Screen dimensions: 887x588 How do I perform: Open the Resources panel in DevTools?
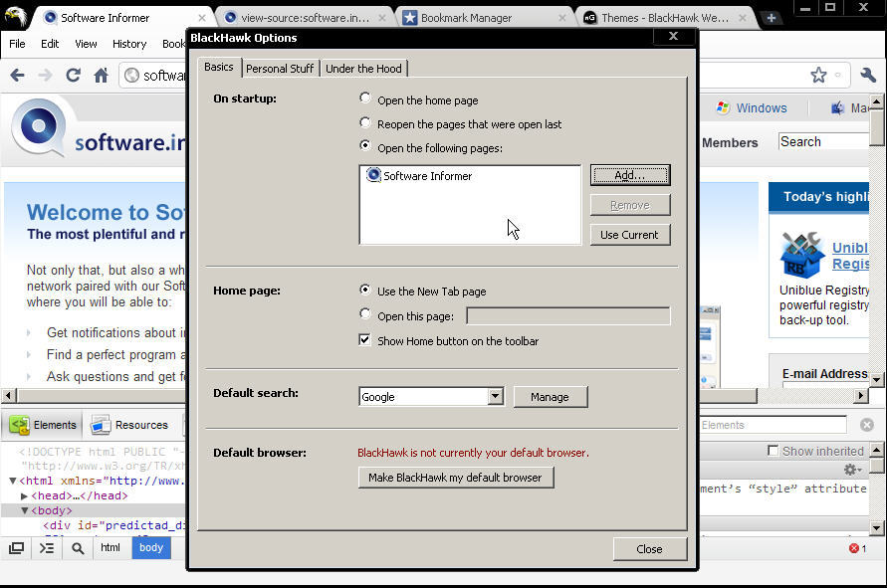click(x=129, y=425)
